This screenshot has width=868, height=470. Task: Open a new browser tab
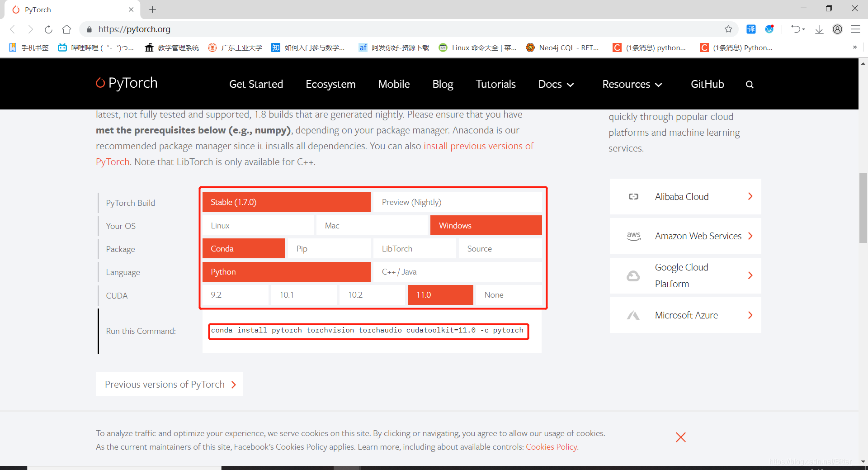pyautogui.click(x=153, y=9)
